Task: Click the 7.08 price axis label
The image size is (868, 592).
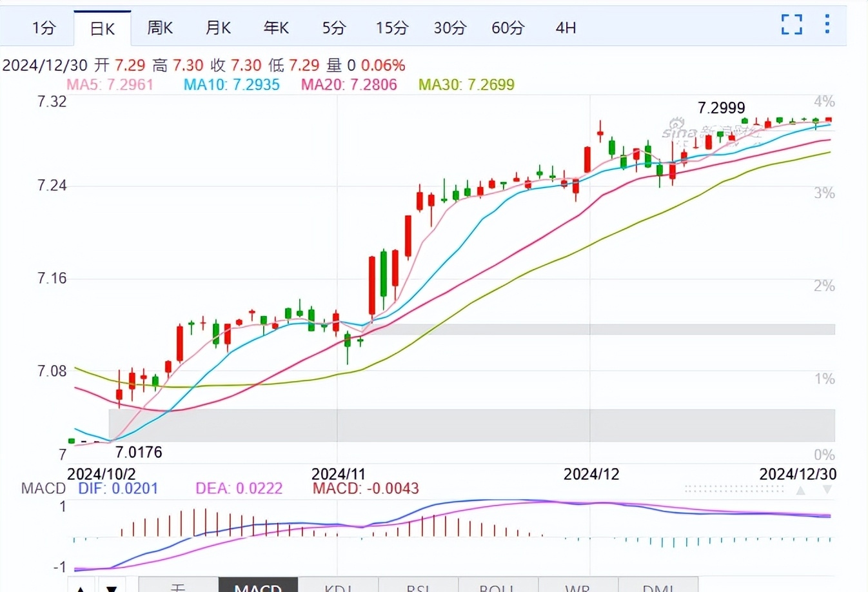Action: (52, 371)
